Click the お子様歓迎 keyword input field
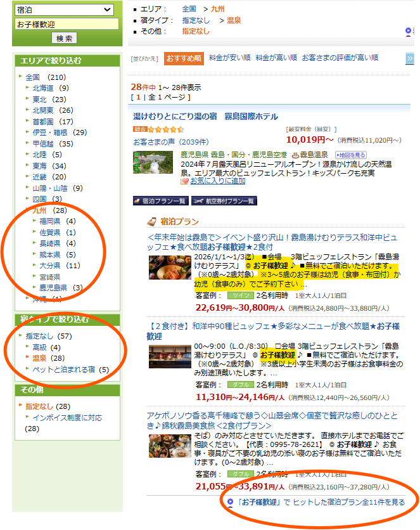420x530 pixels. point(67,24)
